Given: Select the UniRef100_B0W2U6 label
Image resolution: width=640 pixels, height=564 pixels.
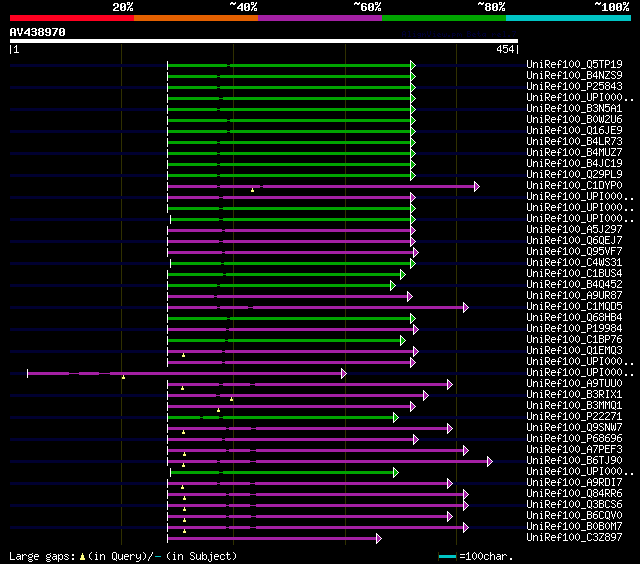Looking at the screenshot, I should pyautogui.click(x=574, y=120).
